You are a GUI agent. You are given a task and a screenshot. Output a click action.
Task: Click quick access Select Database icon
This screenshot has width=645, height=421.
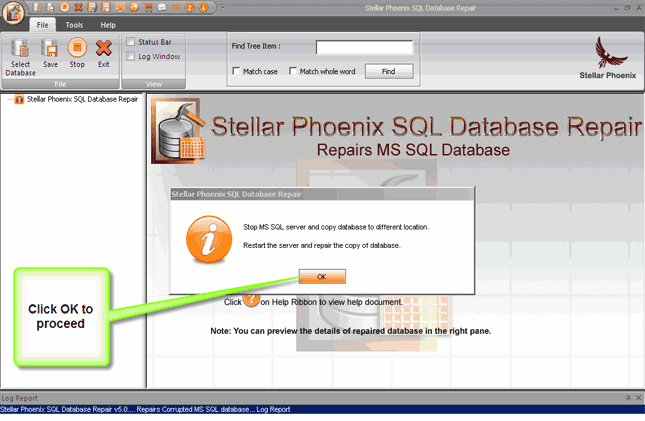click(x=37, y=7)
